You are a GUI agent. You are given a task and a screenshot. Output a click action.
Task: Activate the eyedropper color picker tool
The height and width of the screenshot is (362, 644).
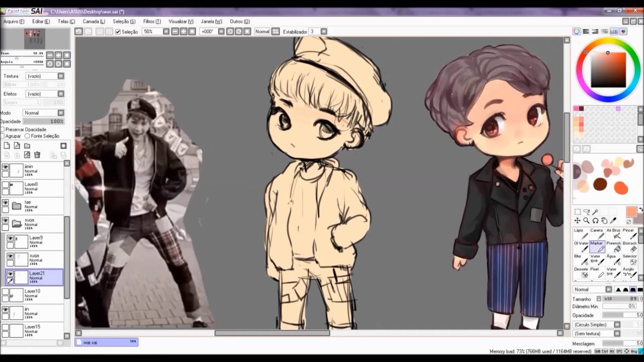coord(613,221)
